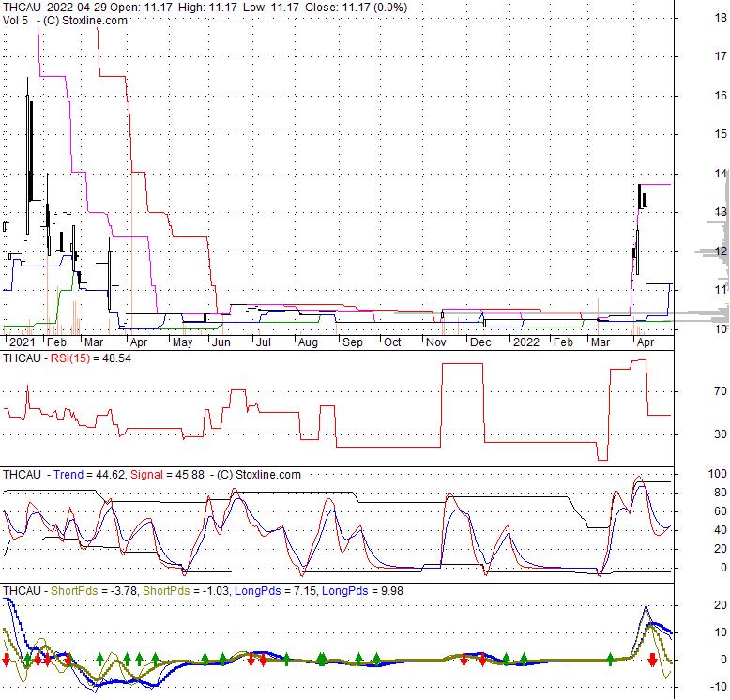Click the Nov month label
The height and width of the screenshot is (700, 730).
(435, 342)
